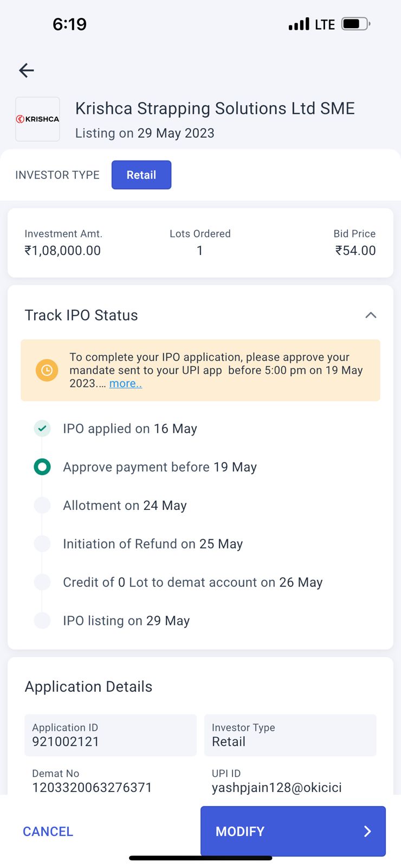The width and height of the screenshot is (401, 868).
Task: Tap the IPO listing on 29 May step circle
Action: (42, 620)
